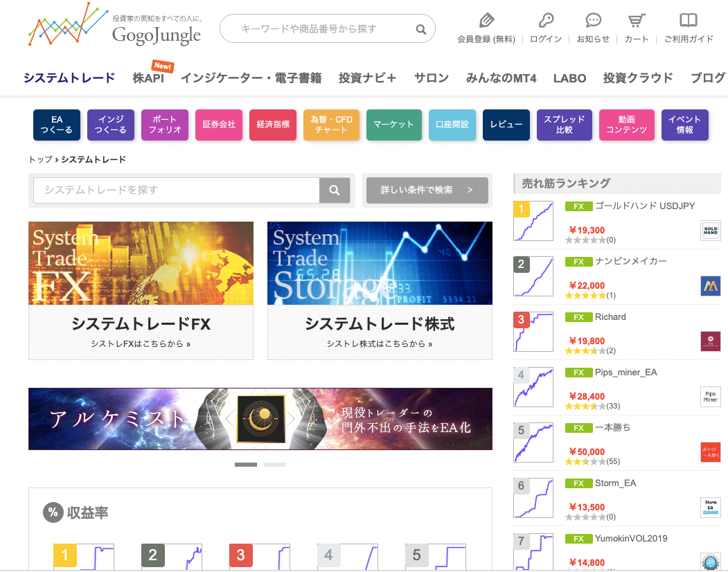Open the 投資クラウド nav item
Image resolution: width=728 pixels, height=572 pixels.
(x=638, y=78)
